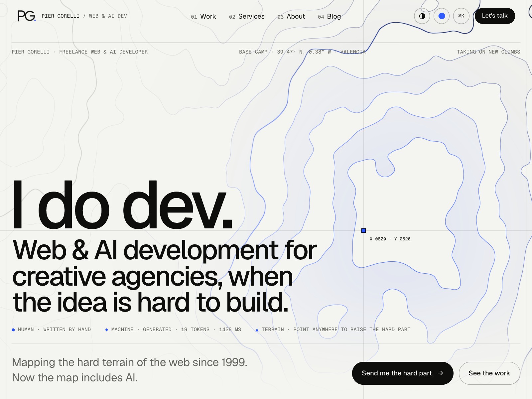Click the blue square crosshair marker on the map
This screenshot has height=399, width=532.
pos(363,230)
